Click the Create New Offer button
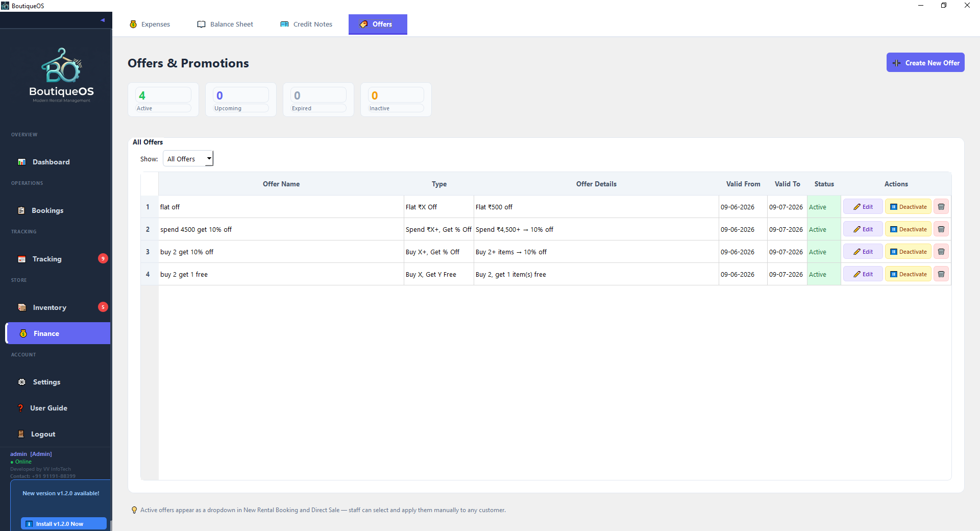The width and height of the screenshot is (980, 531). point(925,62)
